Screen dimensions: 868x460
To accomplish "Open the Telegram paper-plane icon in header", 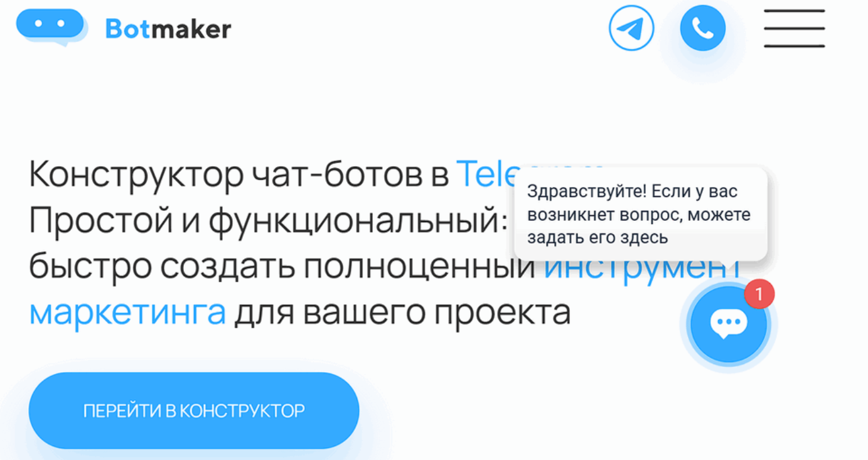I will (631, 28).
